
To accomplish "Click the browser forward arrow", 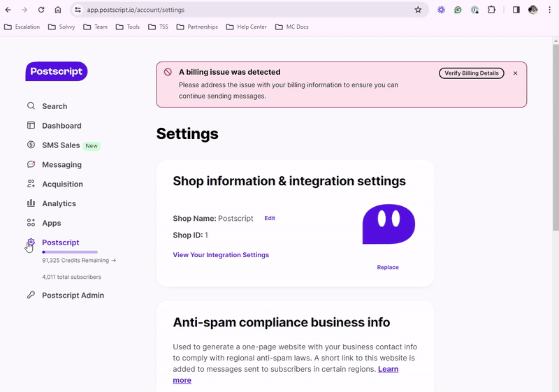I will (24, 10).
